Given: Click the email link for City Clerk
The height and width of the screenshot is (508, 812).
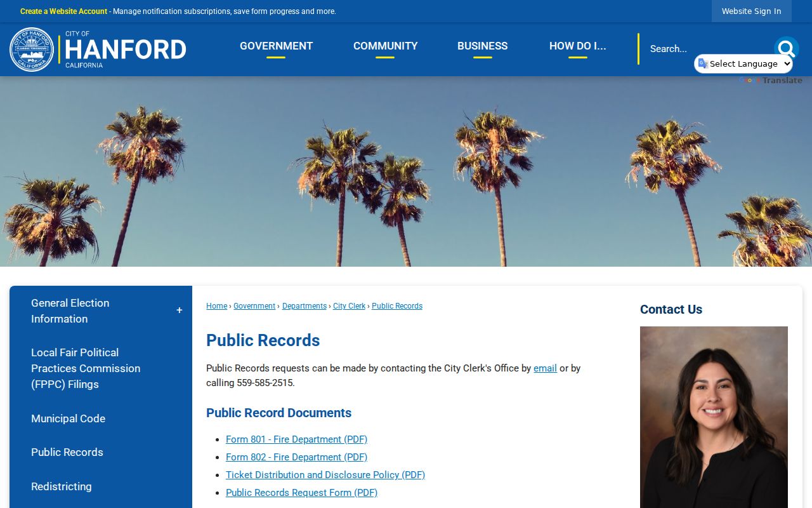Looking at the screenshot, I should [x=545, y=368].
